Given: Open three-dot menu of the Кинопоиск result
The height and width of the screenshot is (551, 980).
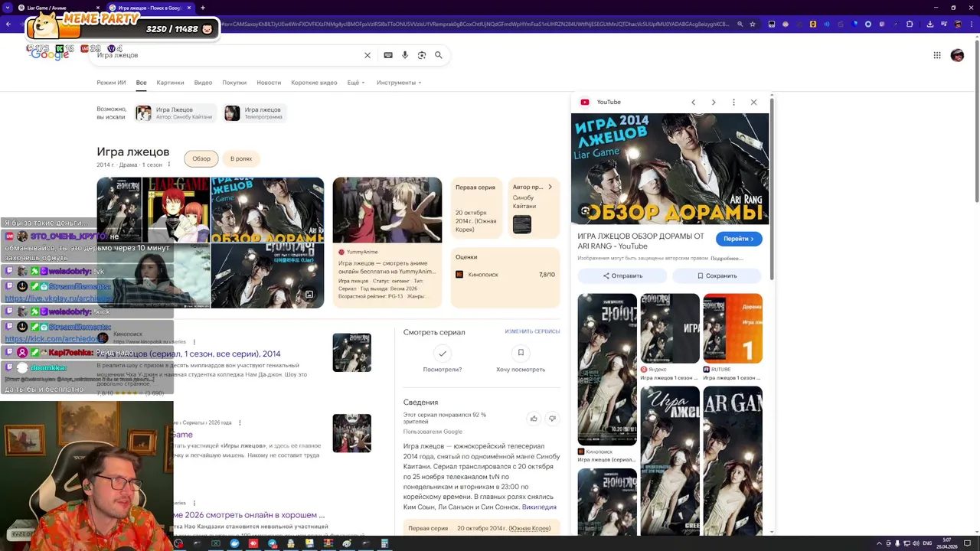Looking at the screenshot, I should [194, 341].
